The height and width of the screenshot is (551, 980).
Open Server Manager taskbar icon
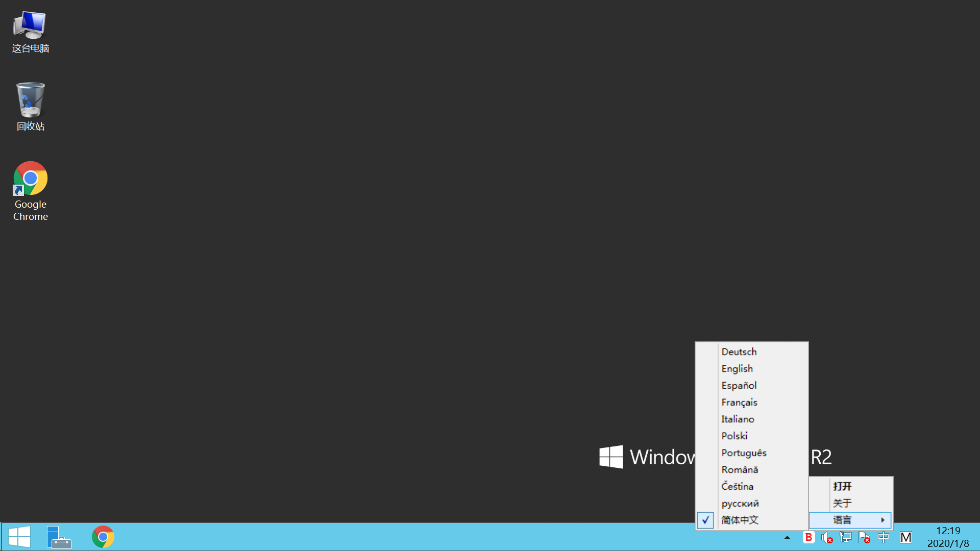pos(59,537)
